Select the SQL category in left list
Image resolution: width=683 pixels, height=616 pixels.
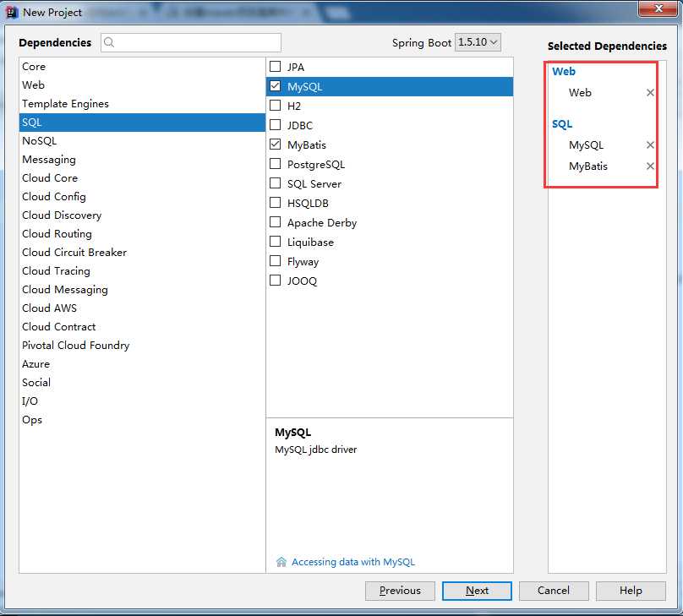coord(142,123)
